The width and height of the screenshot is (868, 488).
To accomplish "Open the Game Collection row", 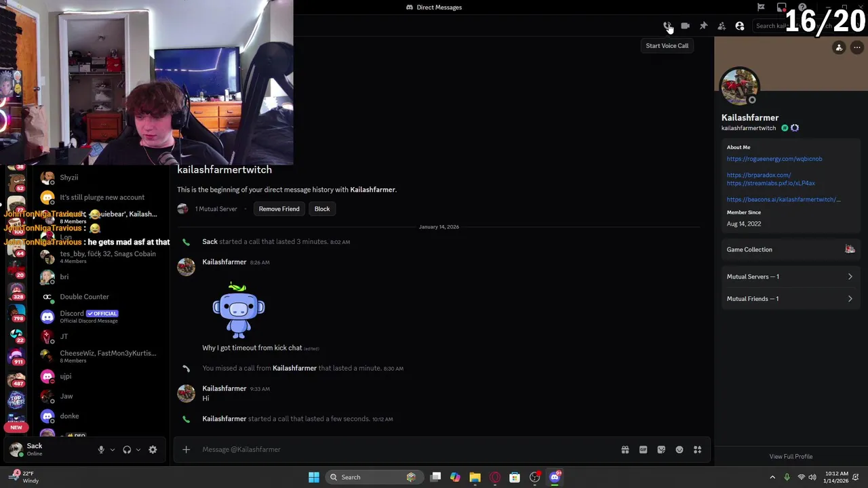I will pyautogui.click(x=790, y=249).
